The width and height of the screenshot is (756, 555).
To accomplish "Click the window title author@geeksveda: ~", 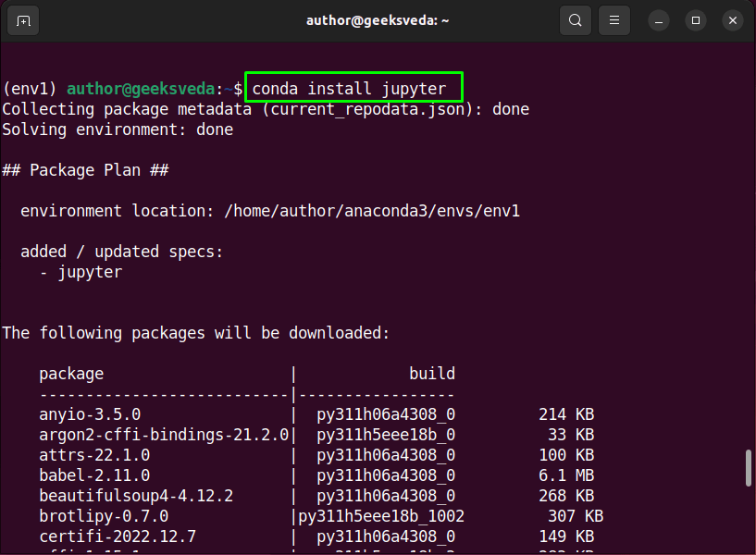I will (378, 19).
